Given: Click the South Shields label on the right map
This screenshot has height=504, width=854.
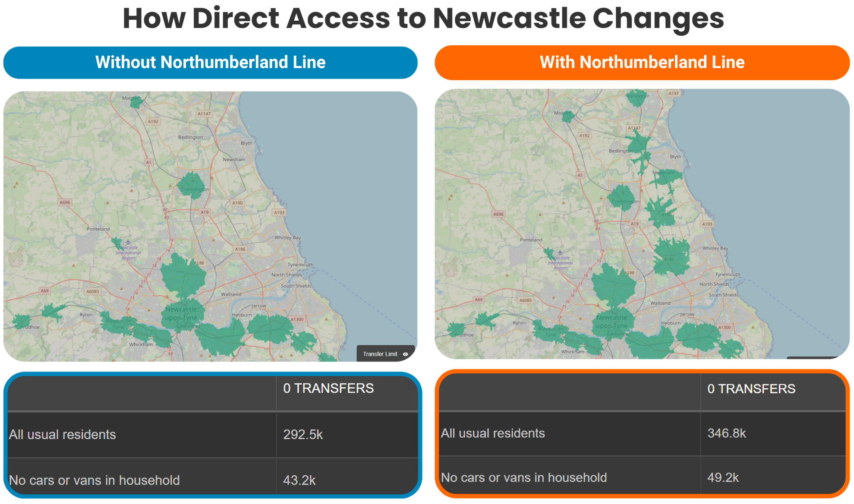Looking at the screenshot, I should coord(723,295).
